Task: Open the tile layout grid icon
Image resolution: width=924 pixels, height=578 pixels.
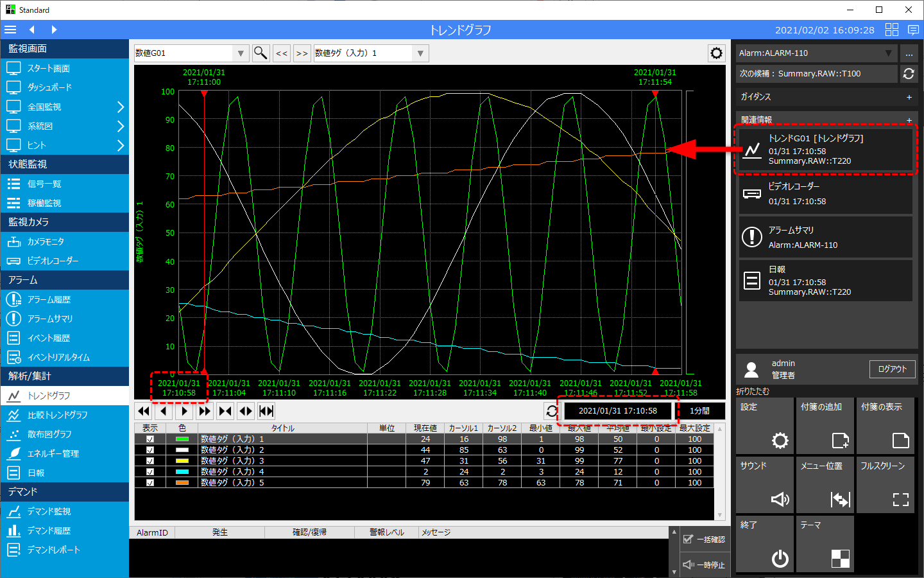Action: point(892,30)
